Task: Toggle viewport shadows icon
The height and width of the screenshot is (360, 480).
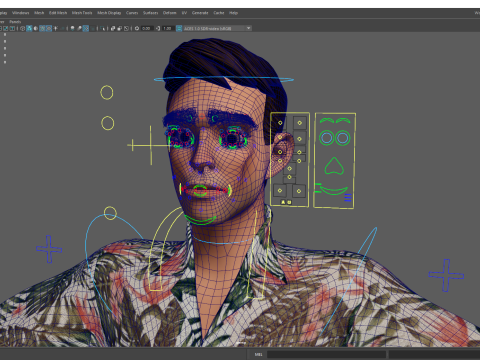Action: coord(62,28)
